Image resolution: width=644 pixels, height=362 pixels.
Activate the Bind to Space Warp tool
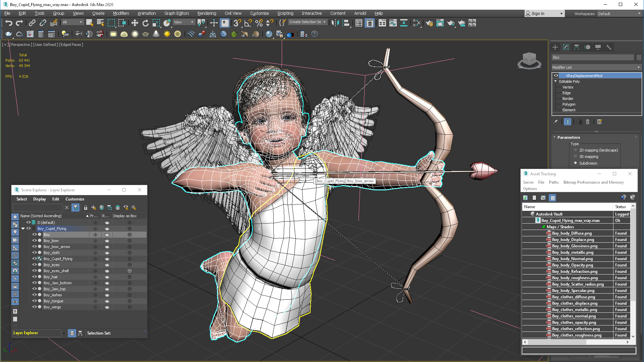pos(53,23)
